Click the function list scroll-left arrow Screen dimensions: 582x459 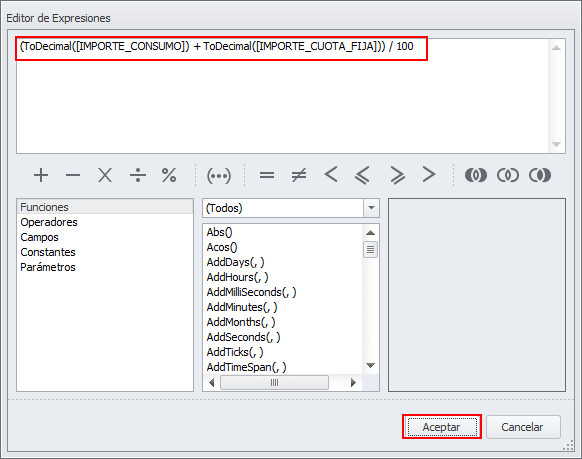(212, 383)
